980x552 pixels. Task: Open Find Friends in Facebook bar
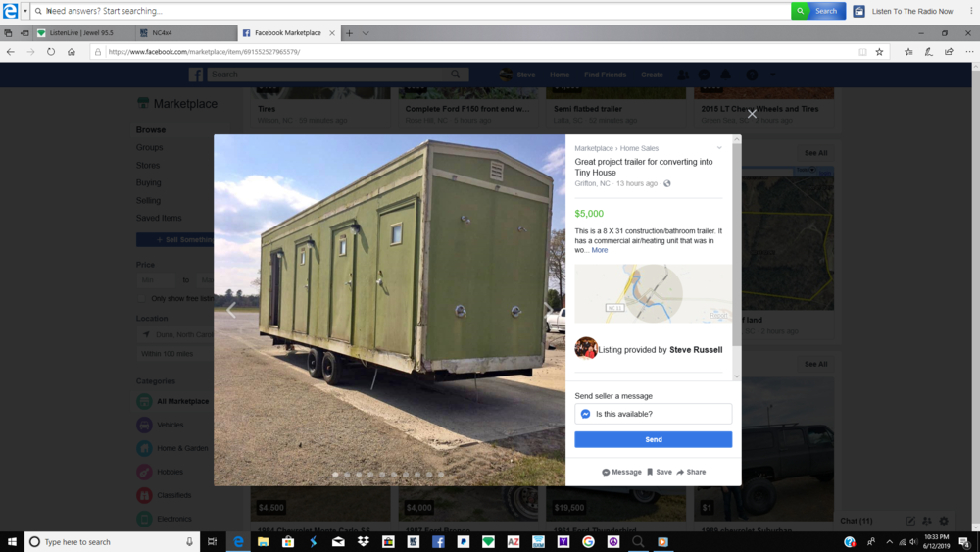605,75
